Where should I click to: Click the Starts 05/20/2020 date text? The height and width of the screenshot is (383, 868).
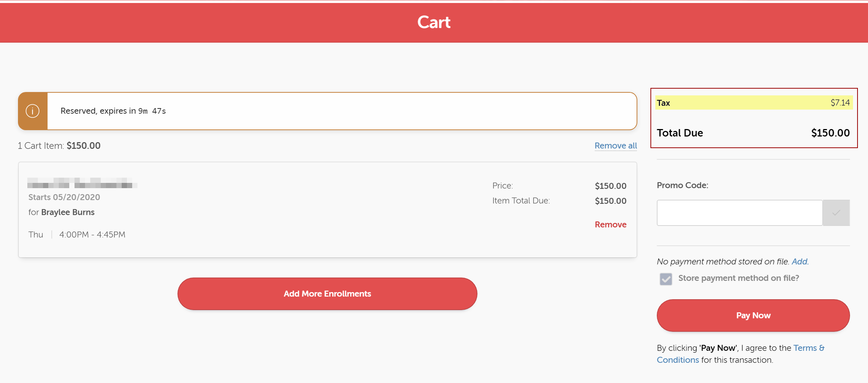tap(64, 197)
